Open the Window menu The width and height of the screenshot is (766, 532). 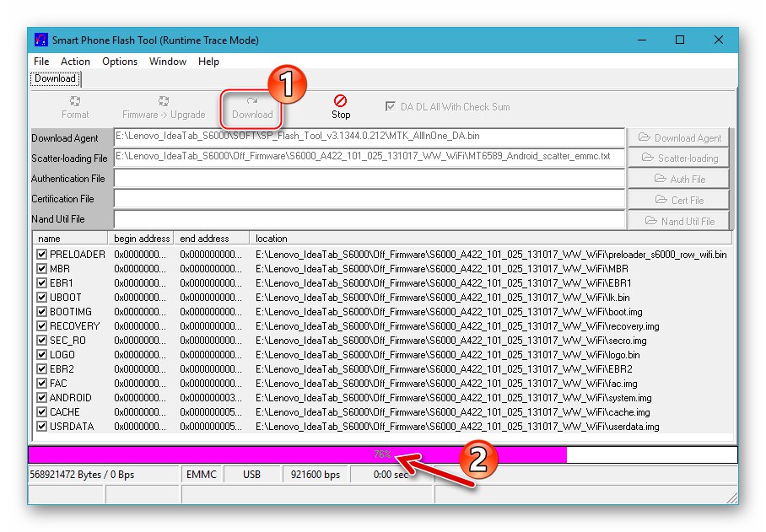point(168,62)
